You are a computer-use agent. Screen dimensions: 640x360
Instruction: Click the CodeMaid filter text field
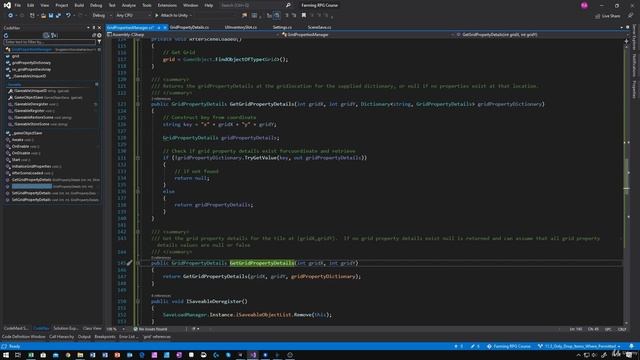[x=50, y=42]
